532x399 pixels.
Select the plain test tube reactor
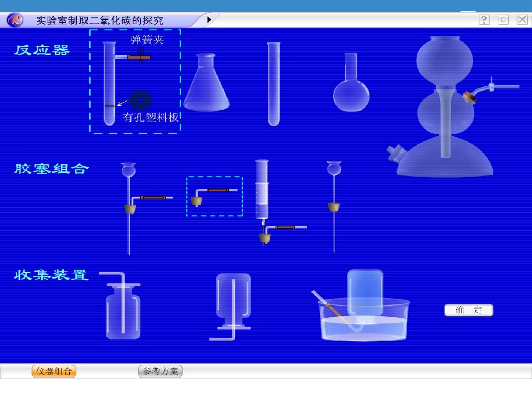tap(274, 84)
